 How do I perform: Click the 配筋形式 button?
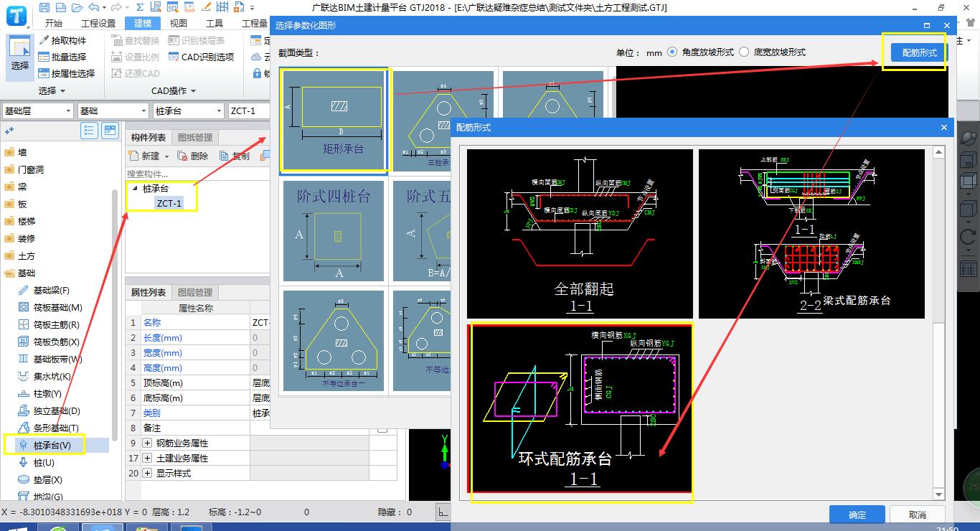919,52
